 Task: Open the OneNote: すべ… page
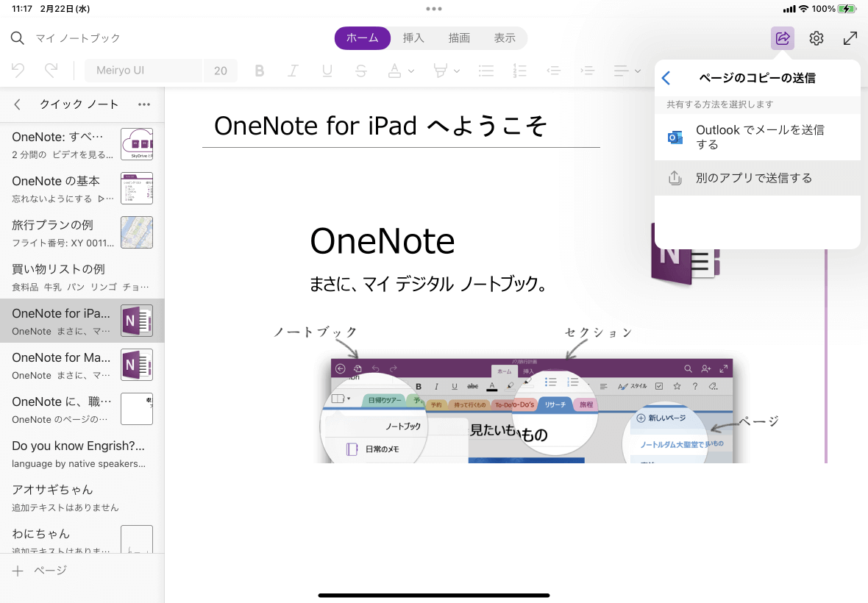coord(82,144)
